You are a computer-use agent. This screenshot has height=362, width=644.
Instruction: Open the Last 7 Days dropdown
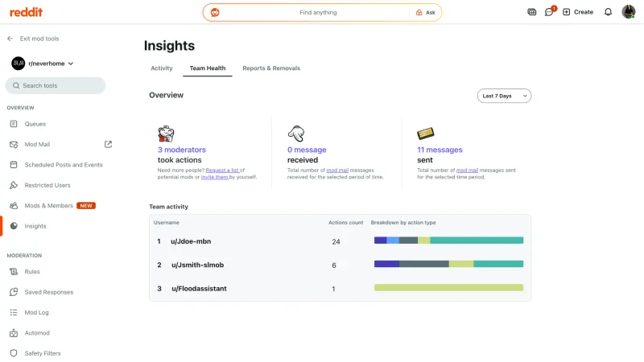pos(504,96)
